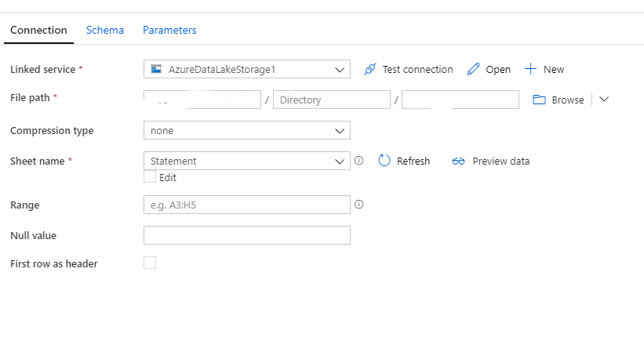Focus the Directory input field
This screenshot has height=352, width=644.
click(x=332, y=100)
